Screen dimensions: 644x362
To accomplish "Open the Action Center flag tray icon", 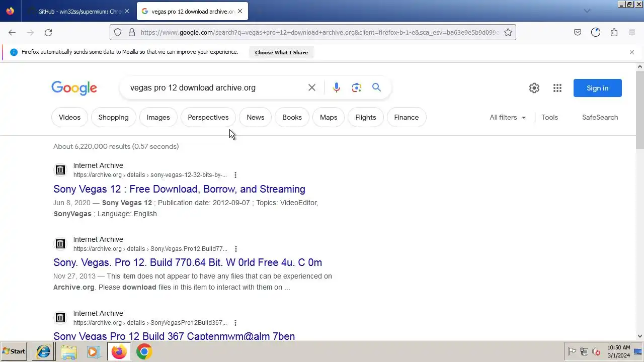I will tap(572, 351).
